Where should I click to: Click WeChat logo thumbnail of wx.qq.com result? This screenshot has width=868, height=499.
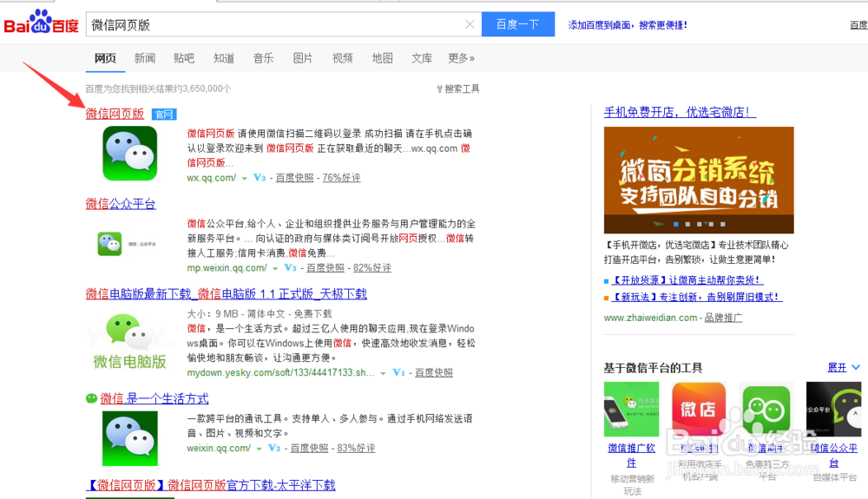130,154
